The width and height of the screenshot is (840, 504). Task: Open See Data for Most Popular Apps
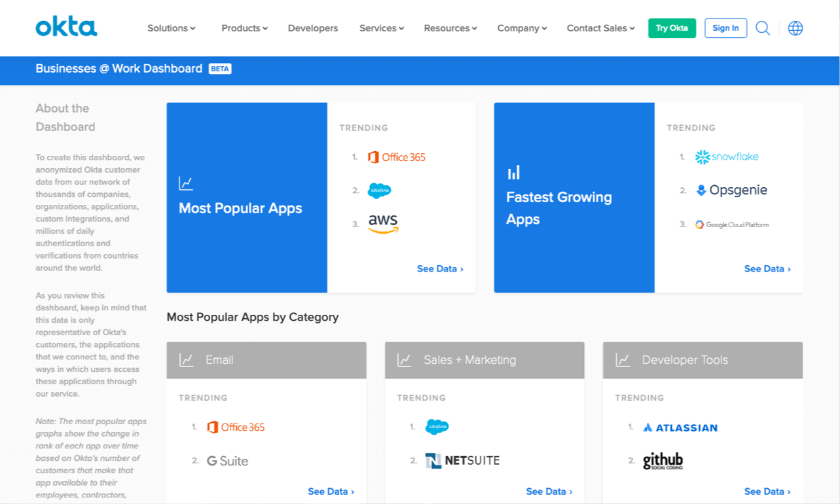point(440,269)
